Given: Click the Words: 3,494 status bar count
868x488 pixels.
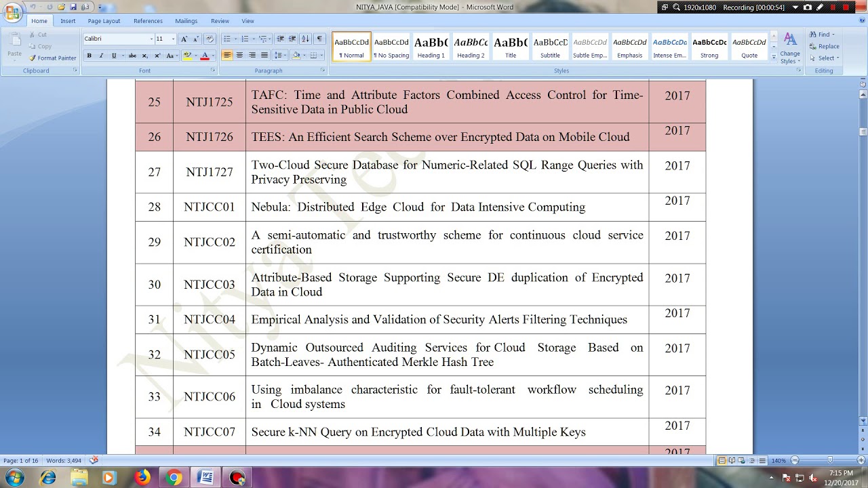Looking at the screenshot, I should 64,461.
